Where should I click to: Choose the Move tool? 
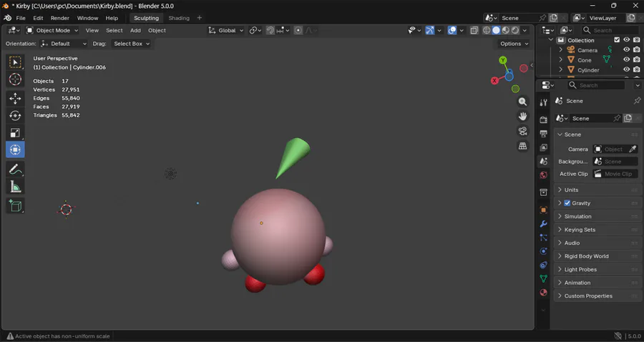click(x=15, y=99)
